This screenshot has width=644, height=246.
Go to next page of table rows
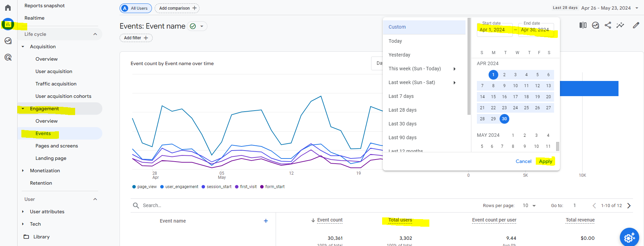click(629, 206)
